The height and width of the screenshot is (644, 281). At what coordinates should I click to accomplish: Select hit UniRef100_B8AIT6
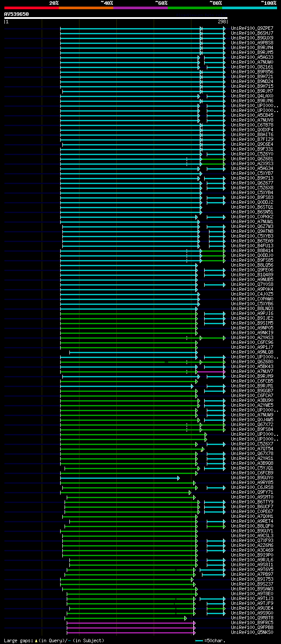[252, 134]
